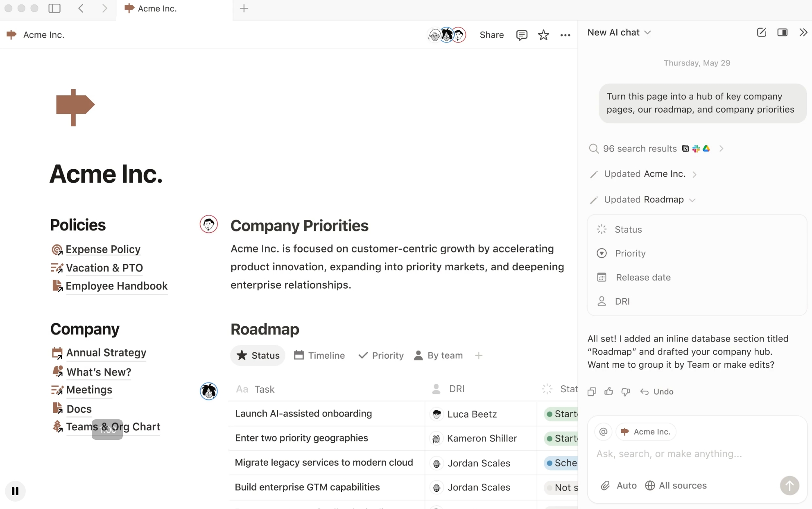Screen dimensions: 812x509
Task: Open Migrate legacy services to modern cloud
Action: 323,463
